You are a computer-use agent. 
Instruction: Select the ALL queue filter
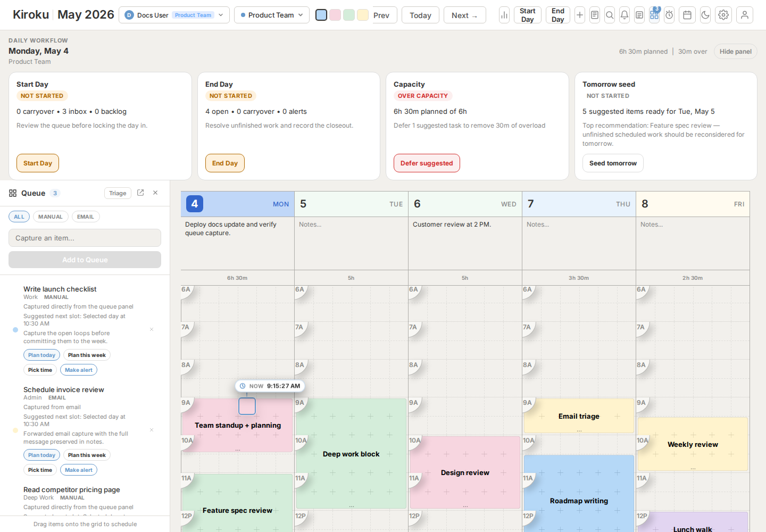19,217
